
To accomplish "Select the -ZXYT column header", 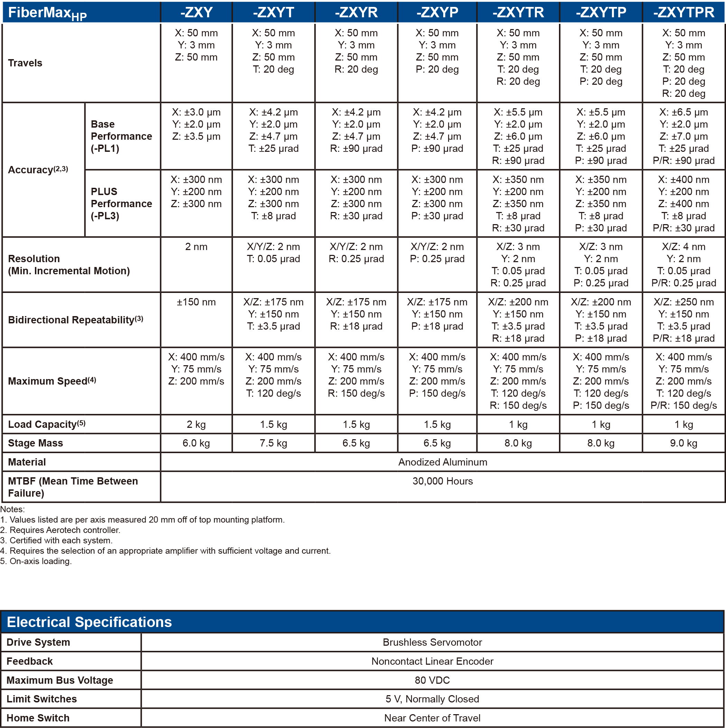I will click(273, 12).
